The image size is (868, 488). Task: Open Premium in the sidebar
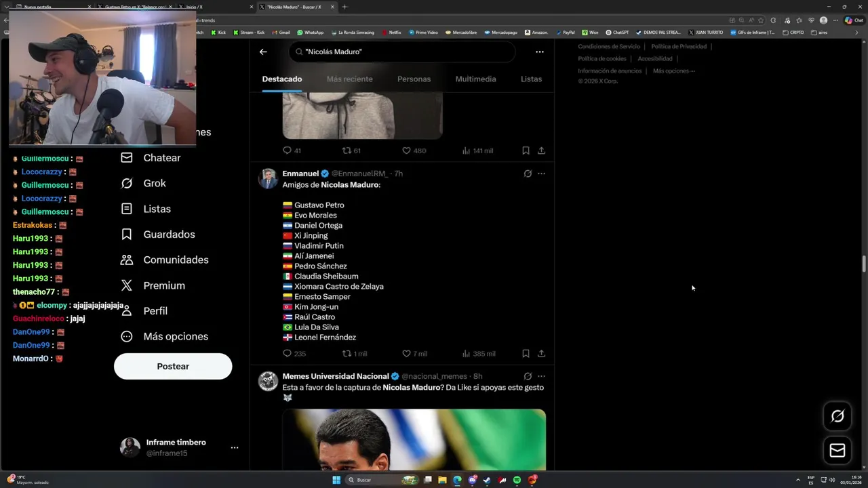pyautogui.click(x=153, y=285)
